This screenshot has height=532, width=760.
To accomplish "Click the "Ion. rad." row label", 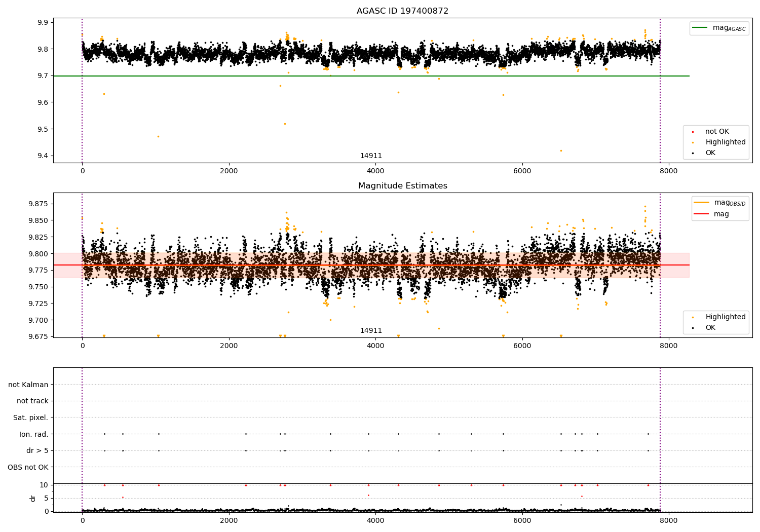I will coord(34,434).
